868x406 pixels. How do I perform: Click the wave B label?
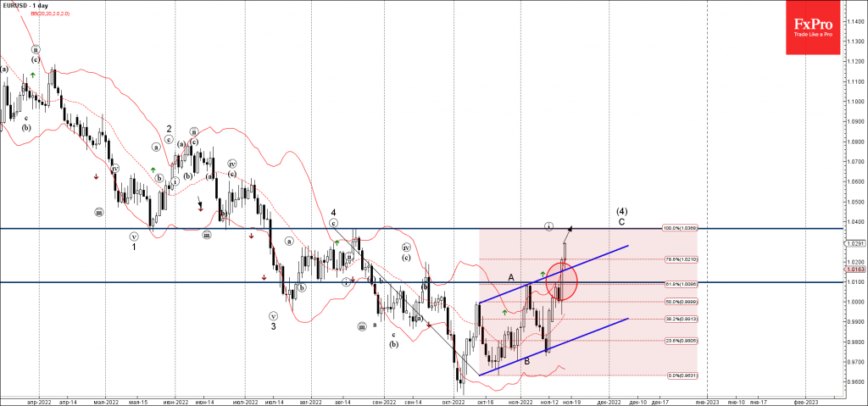point(526,361)
